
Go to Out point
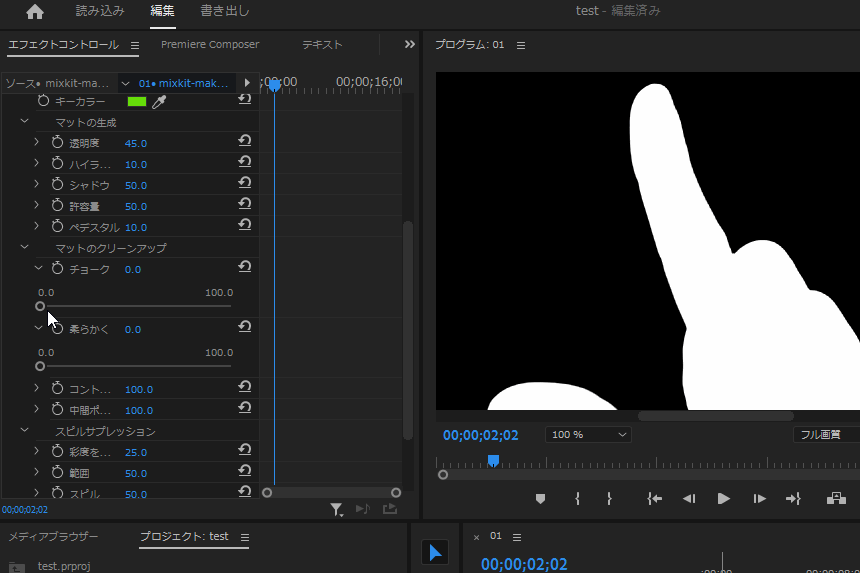(793, 498)
